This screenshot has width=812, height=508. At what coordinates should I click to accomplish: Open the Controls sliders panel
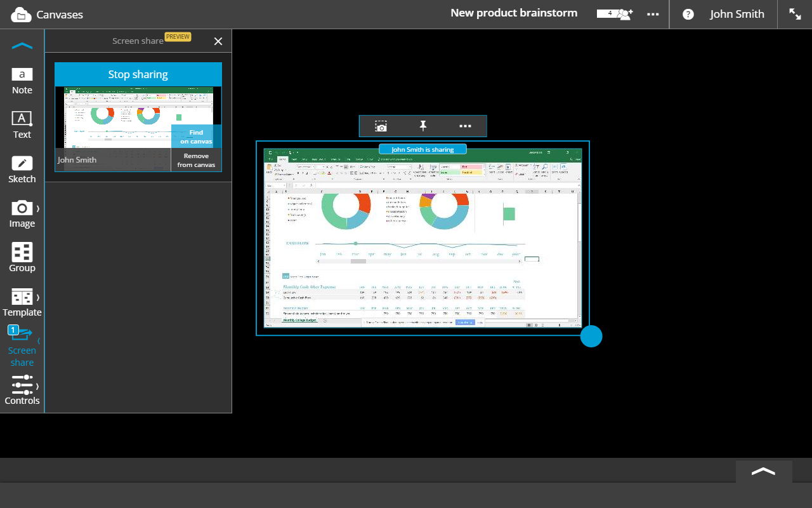[22, 390]
